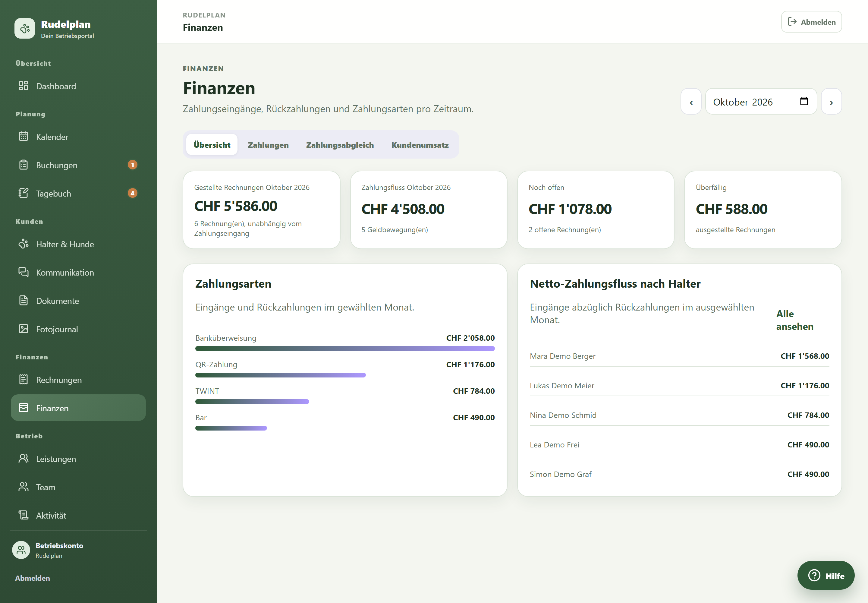Open Fotojournal image icon
Image resolution: width=868 pixels, height=603 pixels.
tap(24, 329)
